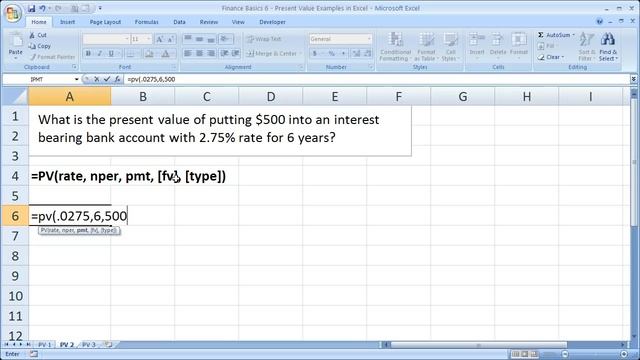Apply Accounting dollar number format
Screen dimensions: 640x360
coord(315,53)
